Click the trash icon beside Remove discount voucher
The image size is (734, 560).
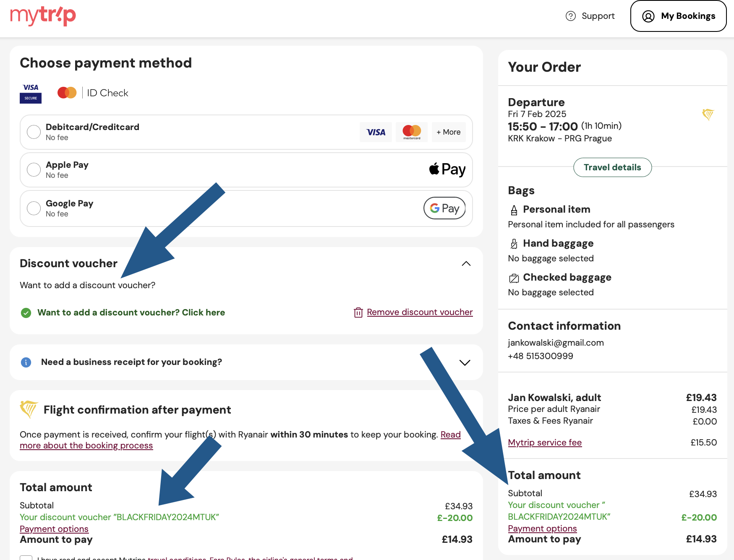[x=358, y=313]
